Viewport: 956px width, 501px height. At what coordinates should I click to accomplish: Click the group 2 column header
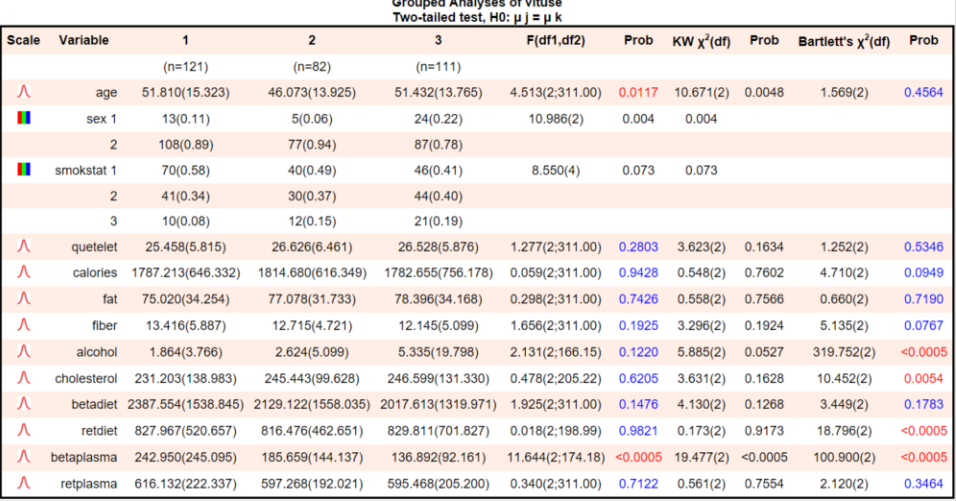311,41
